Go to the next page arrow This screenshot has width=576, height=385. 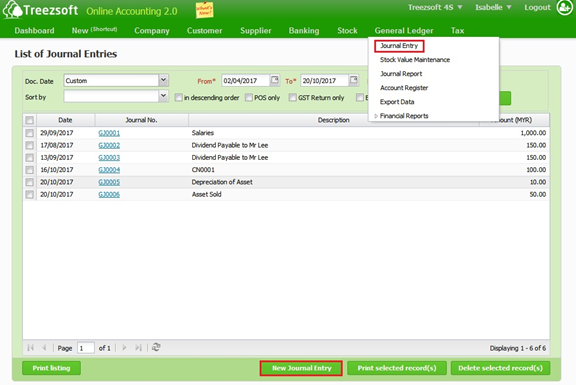(124, 348)
